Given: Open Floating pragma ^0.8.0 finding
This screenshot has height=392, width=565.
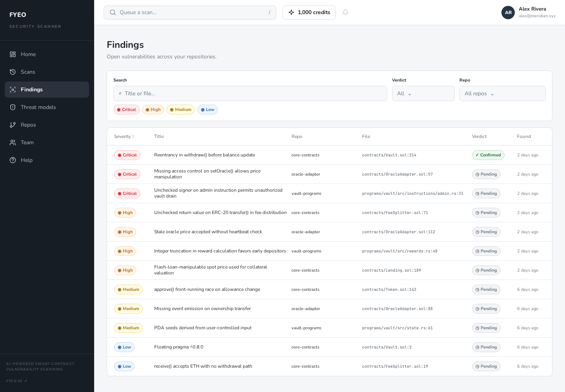Looking at the screenshot, I should pyautogui.click(x=179, y=347).
